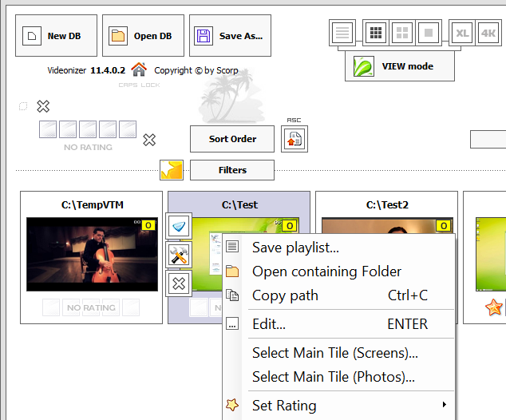Viewport: 506px width, 420px height.
Task: Click the ASC sort direction icon
Action: coord(295,138)
